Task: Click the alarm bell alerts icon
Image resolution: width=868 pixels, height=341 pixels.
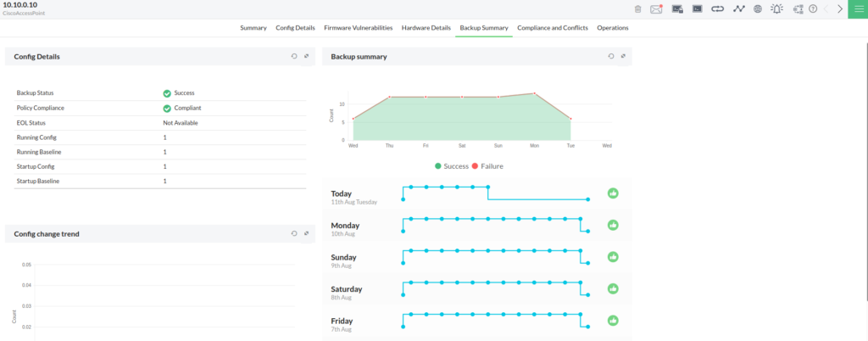Action: pos(776,9)
